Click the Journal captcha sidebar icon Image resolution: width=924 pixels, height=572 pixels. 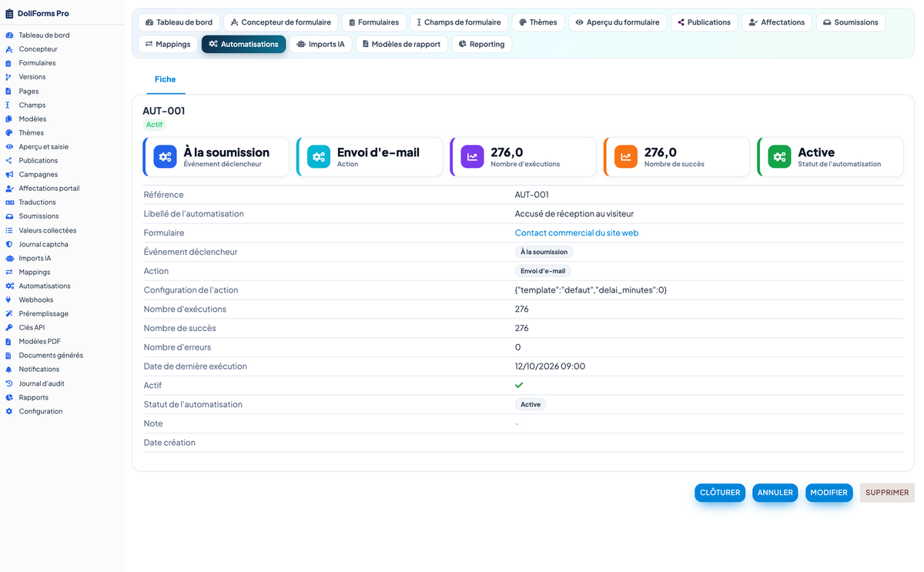(9, 245)
